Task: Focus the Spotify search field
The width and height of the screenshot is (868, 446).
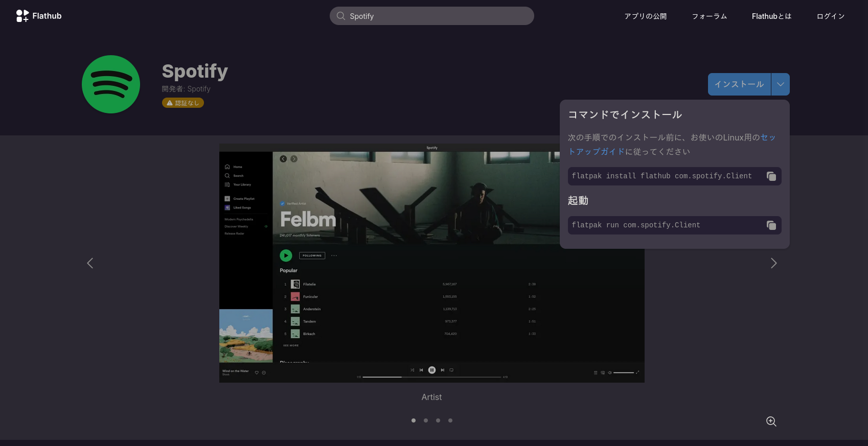Action: click(432, 16)
